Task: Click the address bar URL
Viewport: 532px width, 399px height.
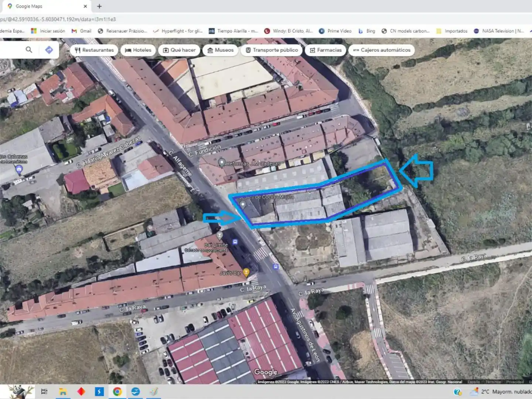Action: pyautogui.click(x=58, y=19)
